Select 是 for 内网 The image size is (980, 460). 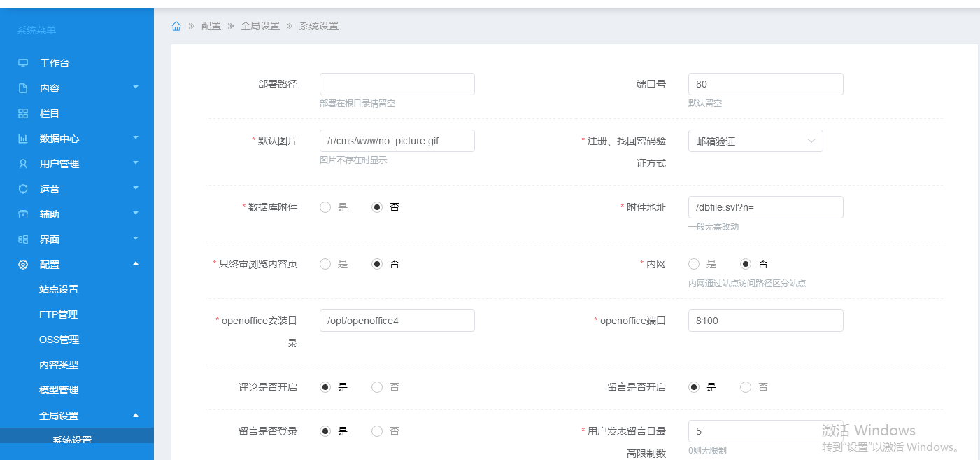pos(694,264)
